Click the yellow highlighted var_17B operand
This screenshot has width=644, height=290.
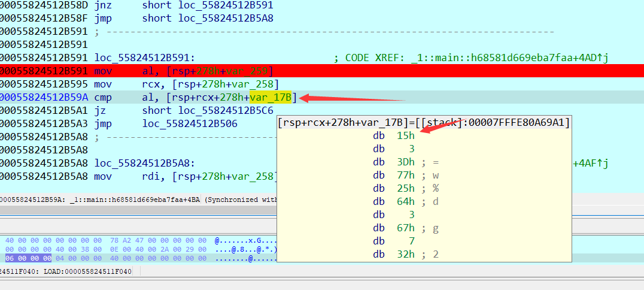(x=271, y=97)
